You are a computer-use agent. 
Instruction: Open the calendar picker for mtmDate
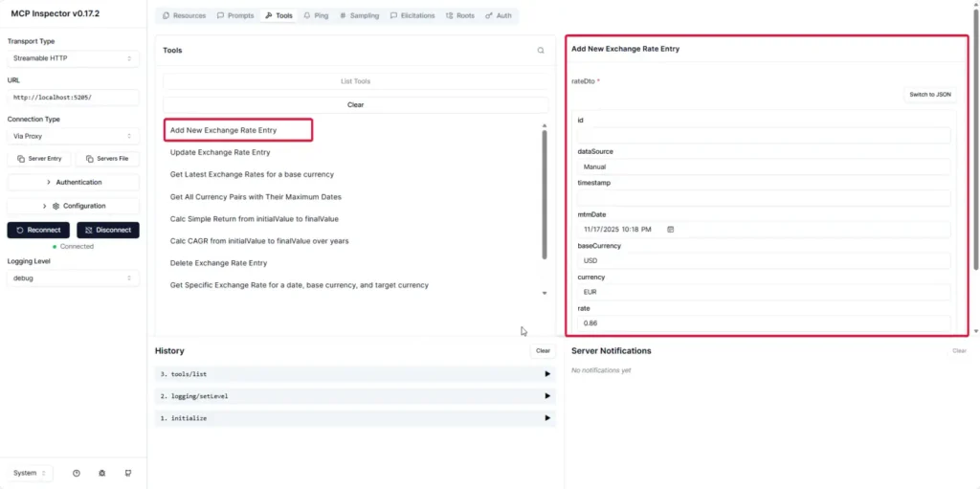(x=671, y=230)
